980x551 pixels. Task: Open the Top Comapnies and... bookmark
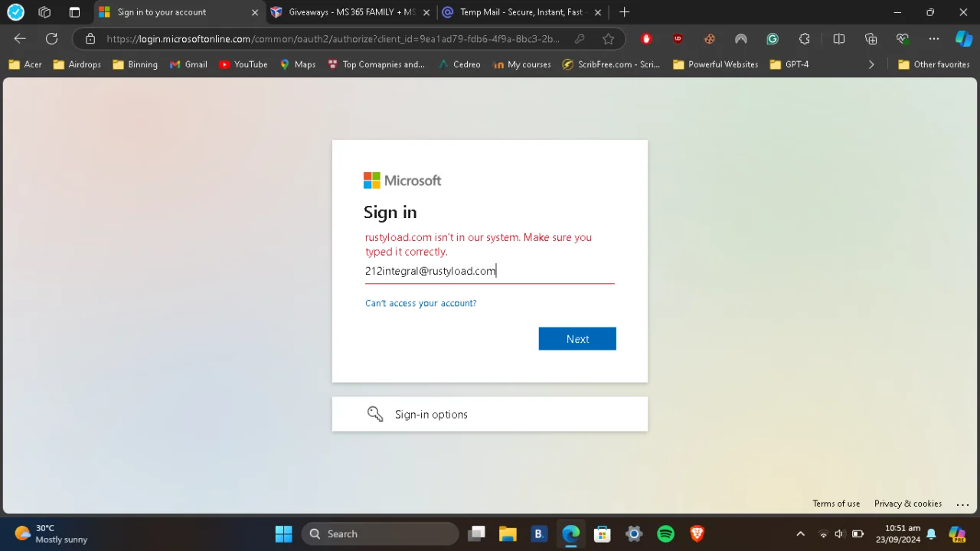[376, 64]
